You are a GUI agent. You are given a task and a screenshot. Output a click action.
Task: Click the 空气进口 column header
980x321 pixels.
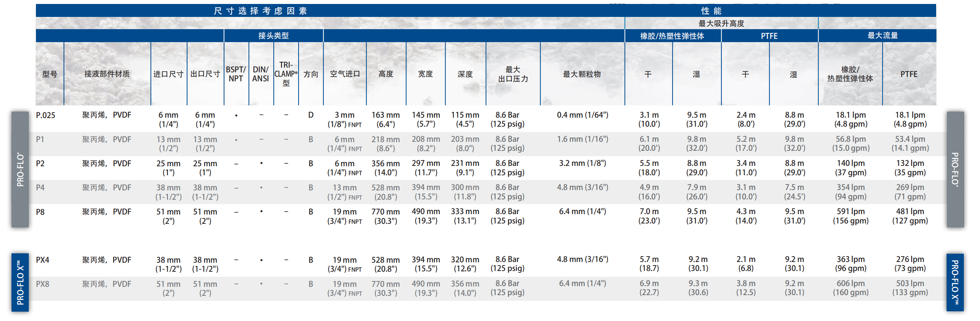click(345, 74)
